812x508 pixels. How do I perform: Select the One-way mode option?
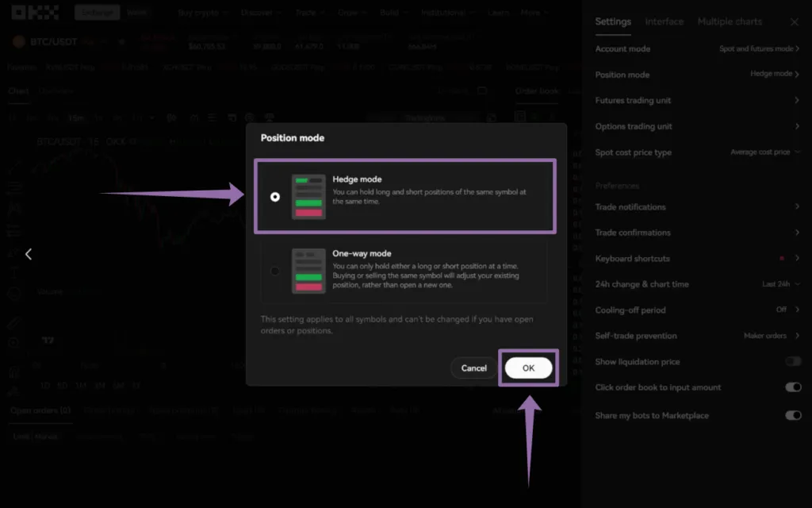[x=275, y=271]
